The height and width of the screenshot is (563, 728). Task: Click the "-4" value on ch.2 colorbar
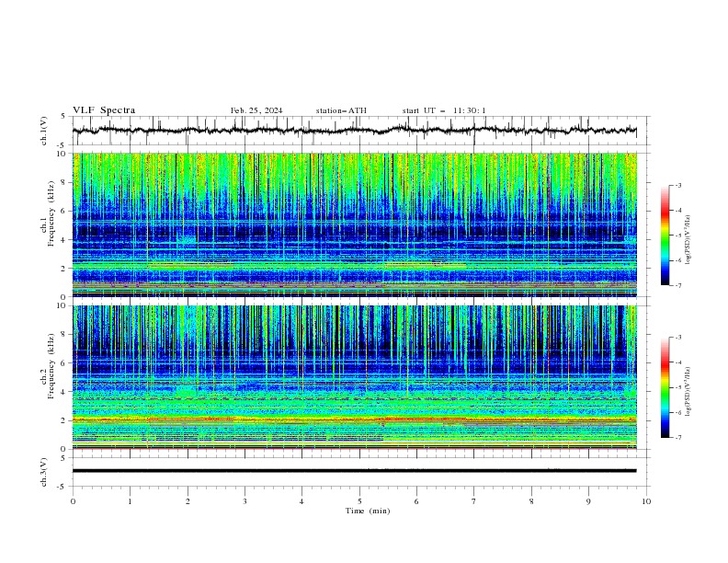(677, 362)
